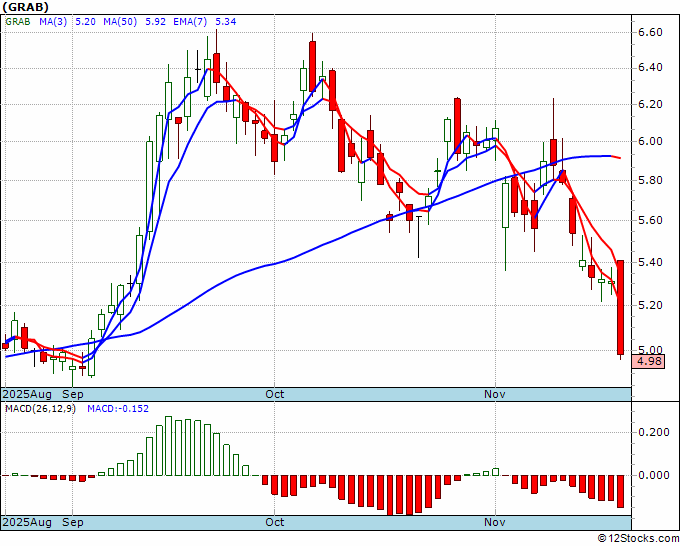Click the GRAB legend symbol text
Viewport: 680px width, 546px height.
(x=18, y=21)
